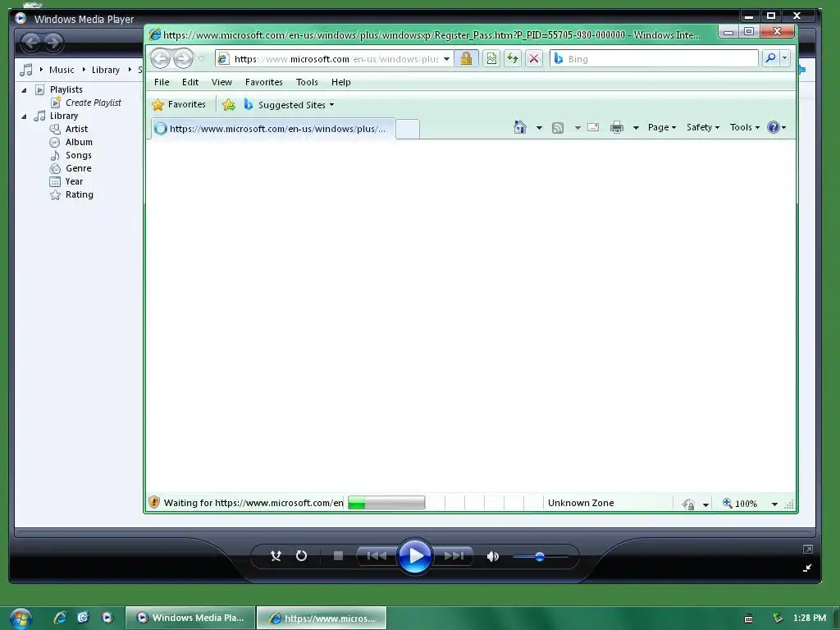
Task: Collapse the Playlists tree node
Action: click(x=24, y=90)
